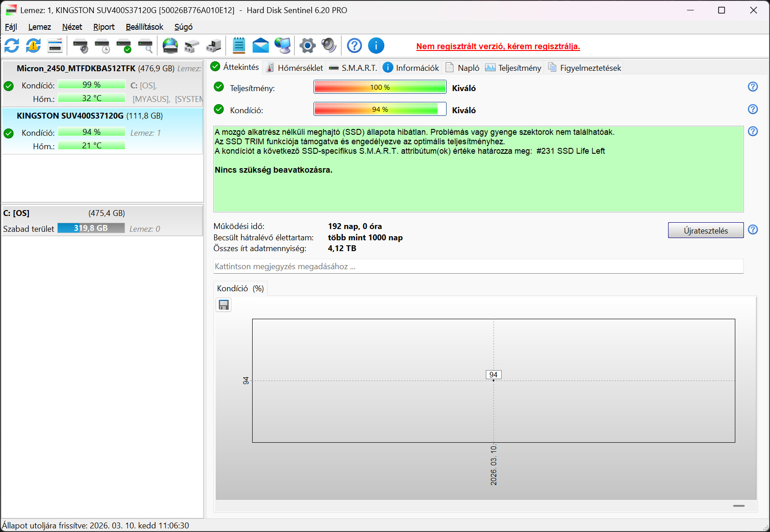Image resolution: width=770 pixels, height=532 pixels.
Task: Click the 2026. 03. 10. chart axis date
Action: coord(494,465)
